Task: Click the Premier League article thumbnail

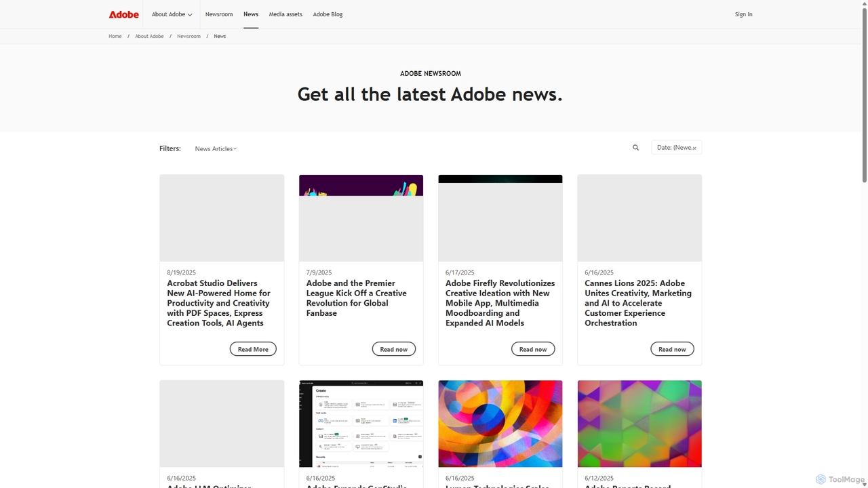Action: [361, 218]
